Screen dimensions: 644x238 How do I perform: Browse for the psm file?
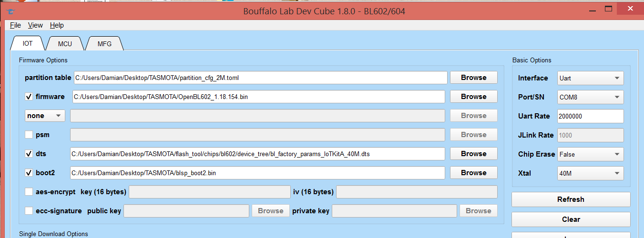point(474,135)
